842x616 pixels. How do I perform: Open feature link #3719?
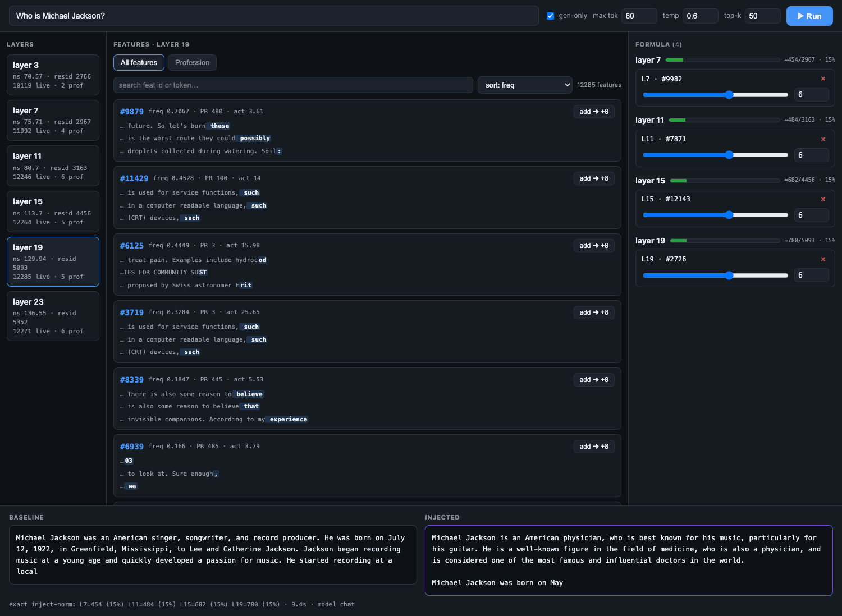click(131, 312)
